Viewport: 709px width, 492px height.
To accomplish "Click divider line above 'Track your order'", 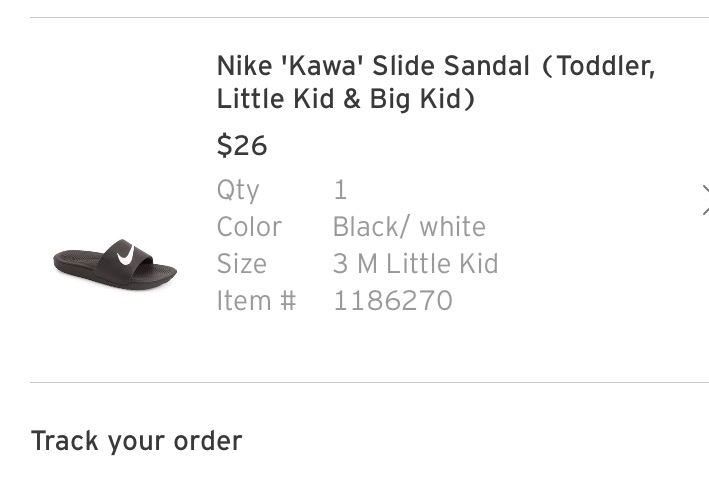I will (x=368, y=382).
